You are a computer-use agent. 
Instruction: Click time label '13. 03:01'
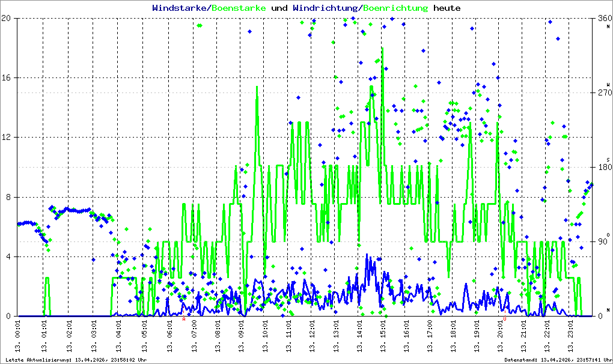pos(94,336)
